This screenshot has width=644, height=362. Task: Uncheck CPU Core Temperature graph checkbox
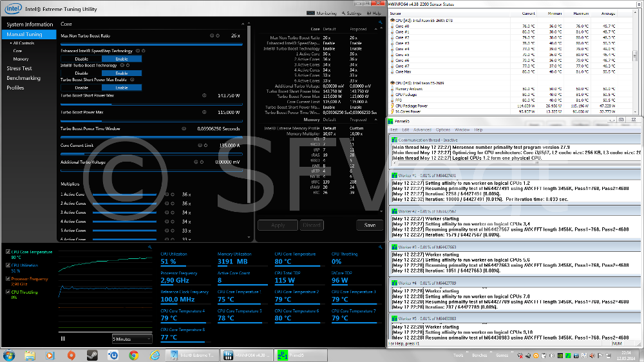coord(8,251)
